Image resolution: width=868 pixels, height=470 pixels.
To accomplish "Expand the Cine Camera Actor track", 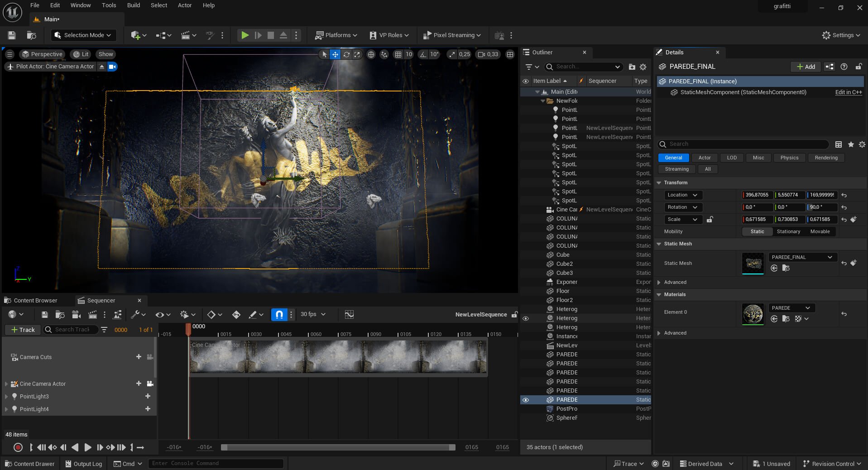I will [x=6, y=384].
